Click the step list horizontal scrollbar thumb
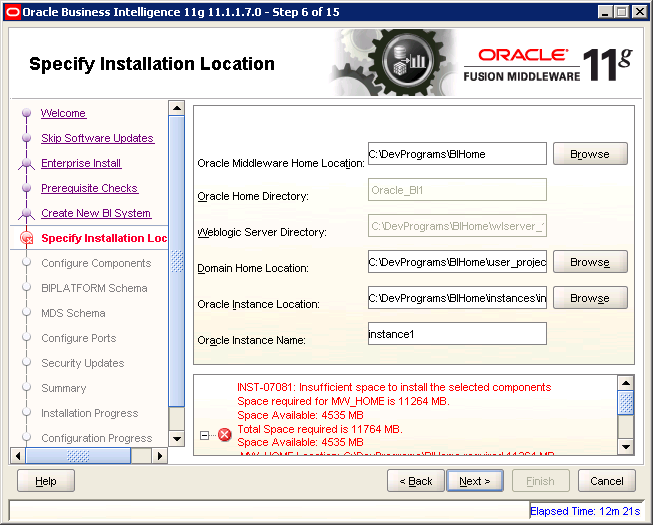 coord(78,456)
